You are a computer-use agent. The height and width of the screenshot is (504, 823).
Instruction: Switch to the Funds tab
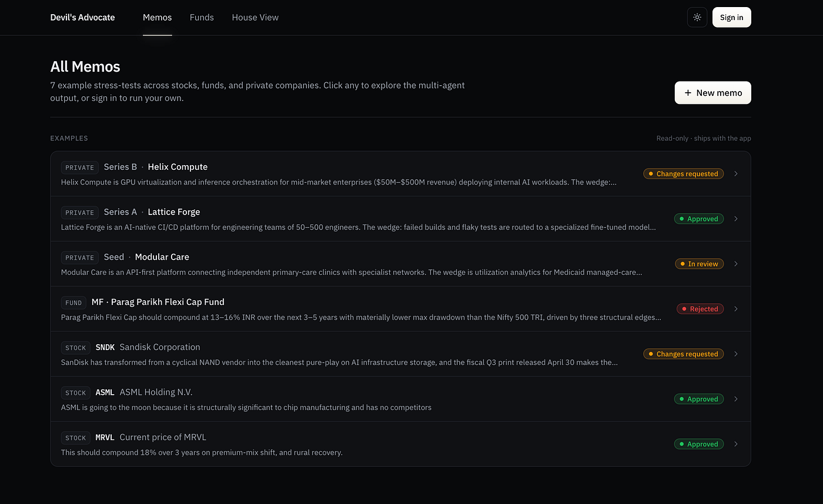pyautogui.click(x=202, y=18)
